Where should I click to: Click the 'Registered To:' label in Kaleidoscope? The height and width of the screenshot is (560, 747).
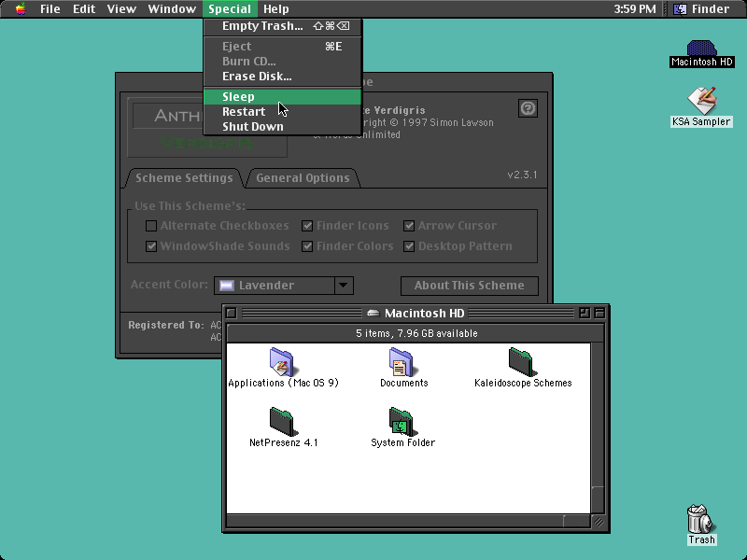click(x=166, y=325)
